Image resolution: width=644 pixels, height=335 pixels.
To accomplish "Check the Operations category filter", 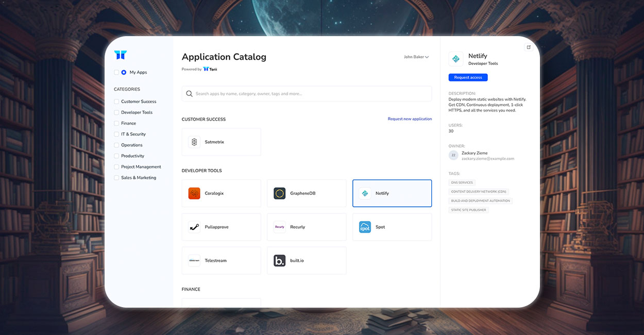I will (116, 145).
